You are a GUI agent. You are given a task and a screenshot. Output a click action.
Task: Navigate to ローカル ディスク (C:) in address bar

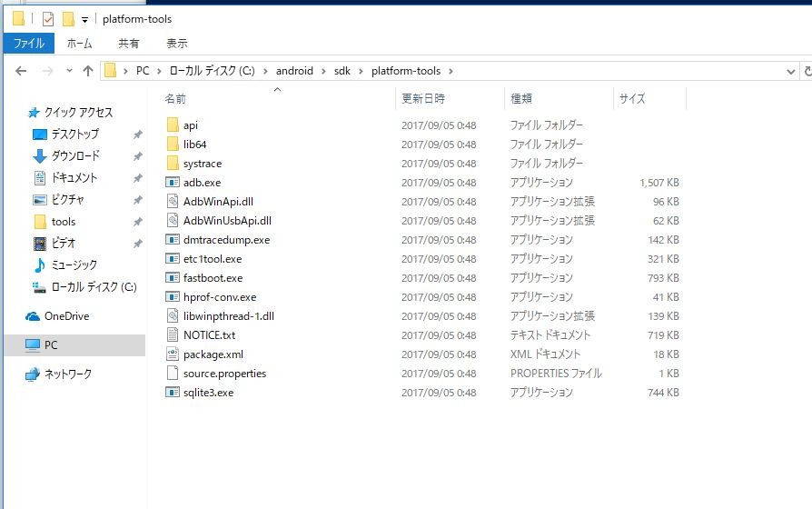[213, 71]
